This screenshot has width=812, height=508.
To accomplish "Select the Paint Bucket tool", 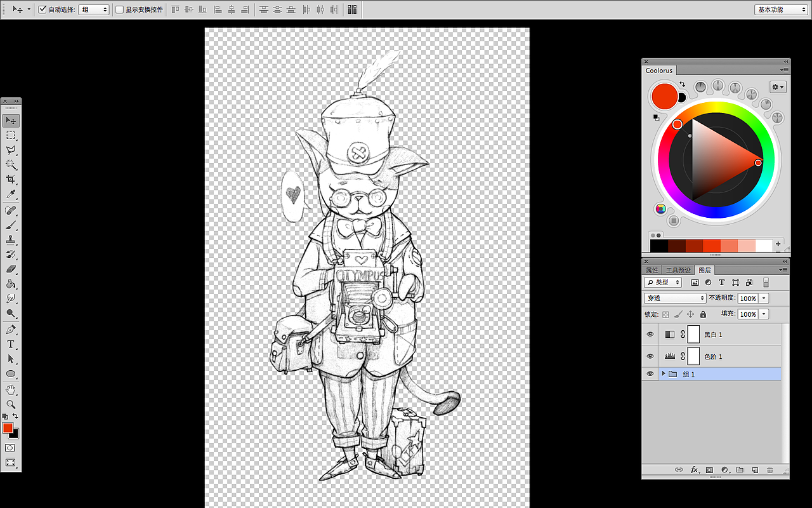I will [x=11, y=284].
